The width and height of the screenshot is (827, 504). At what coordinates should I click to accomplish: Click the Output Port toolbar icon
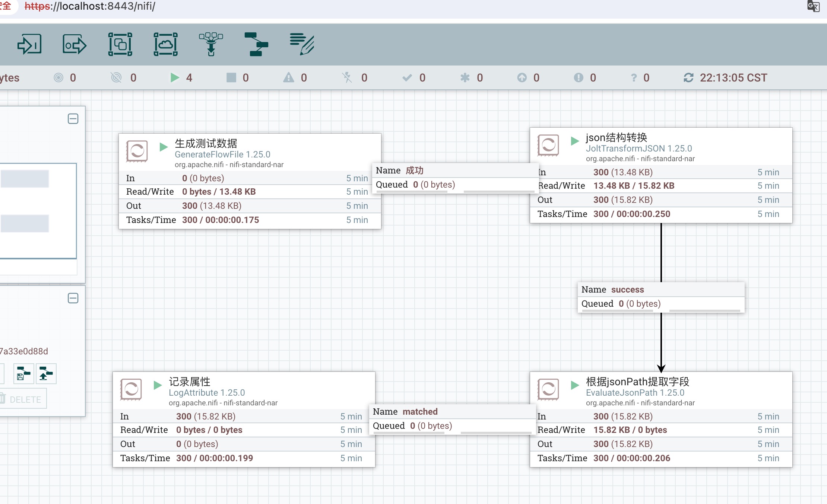tap(75, 45)
